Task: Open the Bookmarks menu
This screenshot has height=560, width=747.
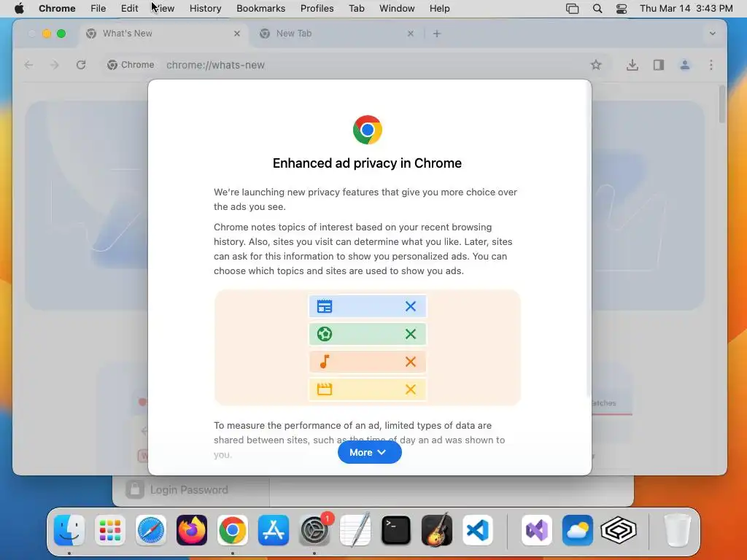Action: click(260, 9)
